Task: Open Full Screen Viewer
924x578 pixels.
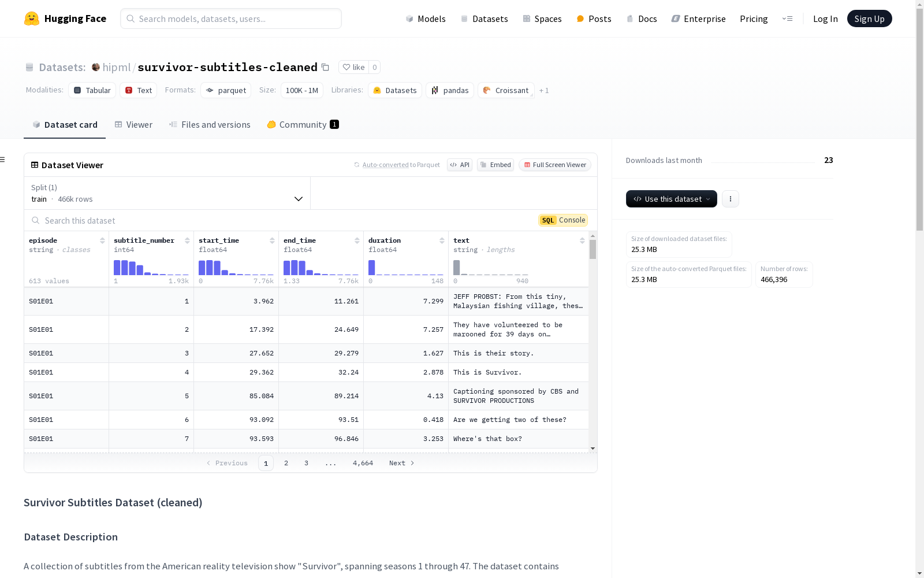Action: click(x=555, y=165)
